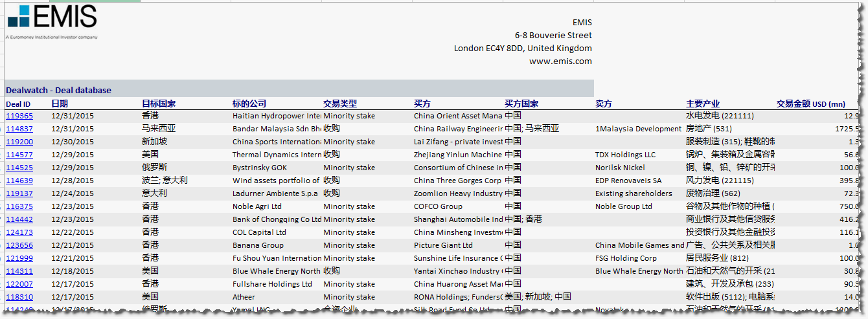Click deal link 118310
The width and height of the screenshot is (868, 319).
click(19, 297)
